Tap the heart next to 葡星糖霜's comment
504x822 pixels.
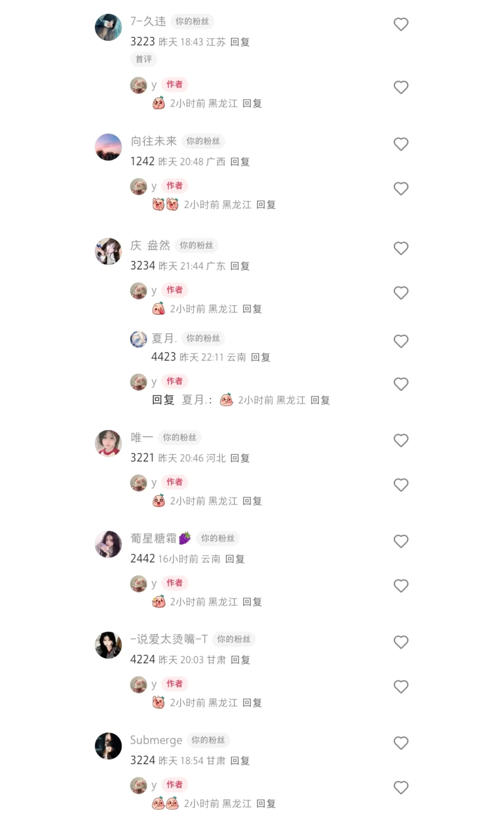401,541
